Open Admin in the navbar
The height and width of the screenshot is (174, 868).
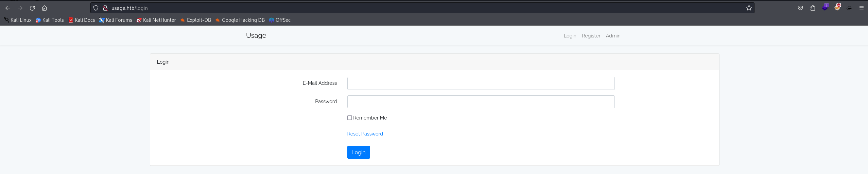click(x=613, y=36)
